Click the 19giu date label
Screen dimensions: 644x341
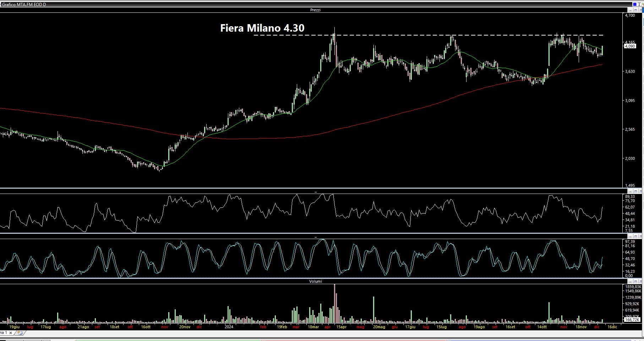click(x=15, y=327)
